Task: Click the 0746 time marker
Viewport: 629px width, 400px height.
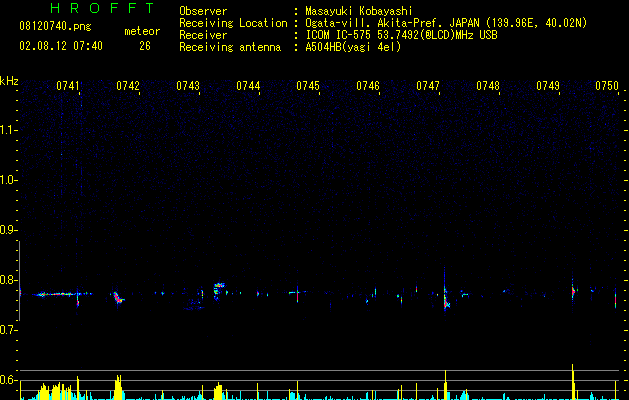Action: click(368, 86)
